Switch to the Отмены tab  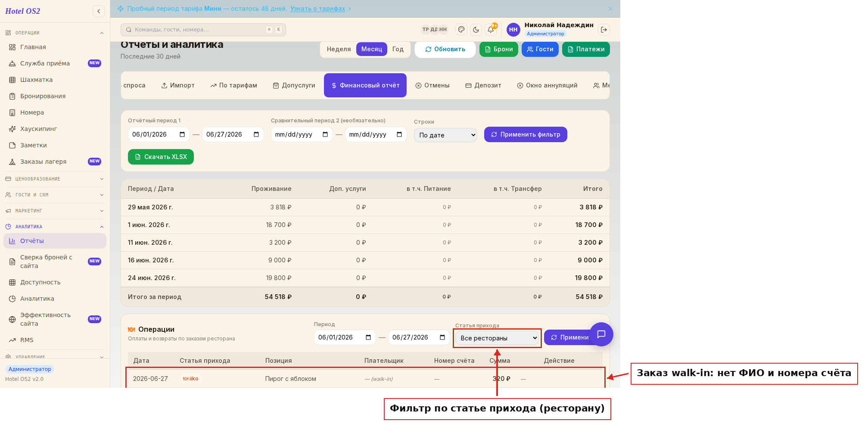coord(432,85)
